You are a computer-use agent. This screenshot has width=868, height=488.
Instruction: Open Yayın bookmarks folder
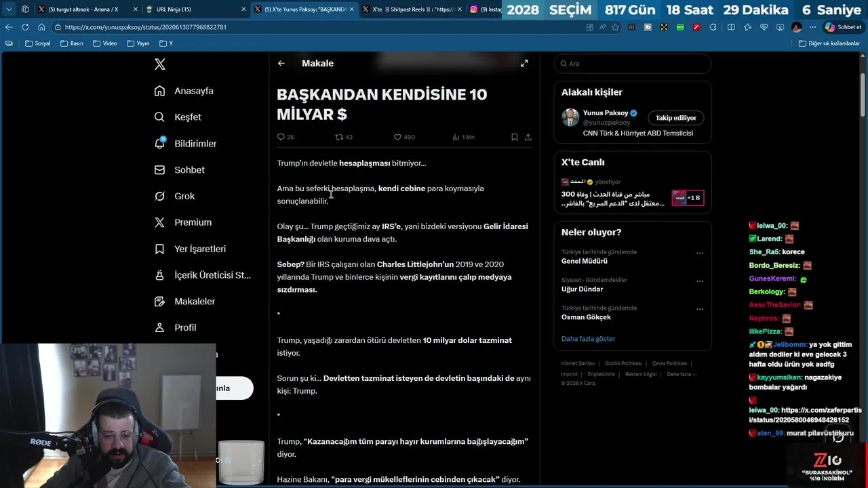point(138,43)
